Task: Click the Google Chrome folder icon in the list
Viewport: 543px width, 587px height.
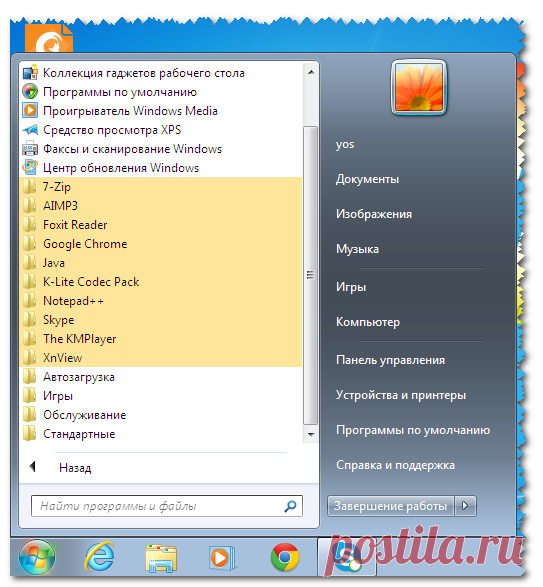Action: point(30,244)
